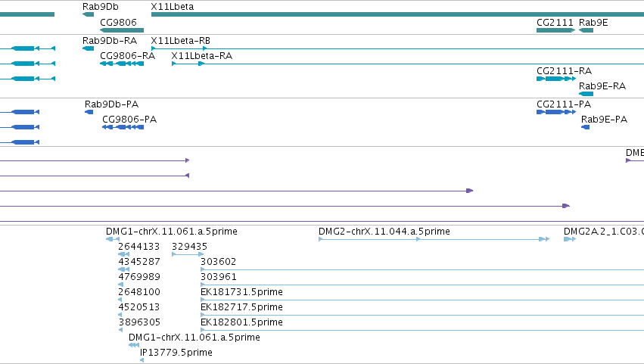Select the CG2111 gene arrow bar
Image resolution: width=644 pixels, height=364 pixels.
[555, 30]
